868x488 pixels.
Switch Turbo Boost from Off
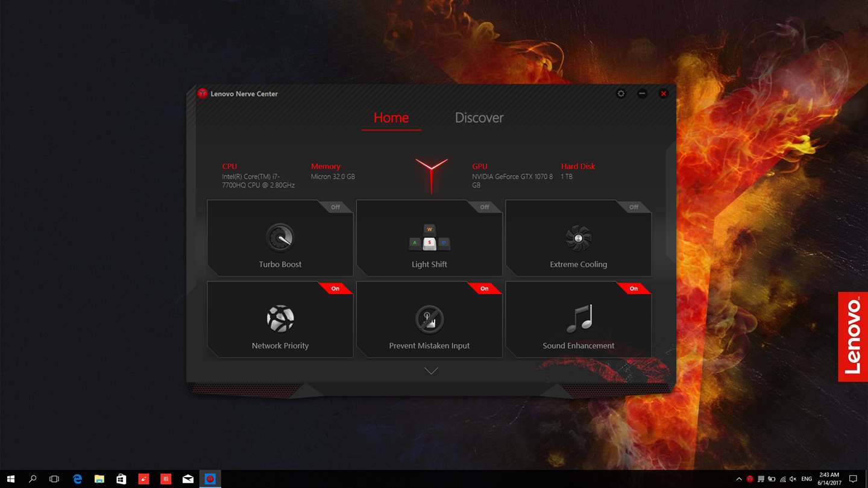coord(335,207)
